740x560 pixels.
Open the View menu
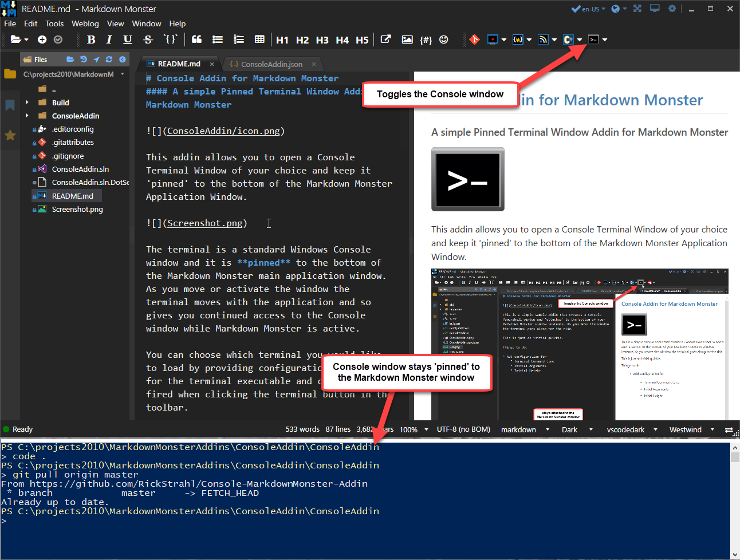[115, 23]
